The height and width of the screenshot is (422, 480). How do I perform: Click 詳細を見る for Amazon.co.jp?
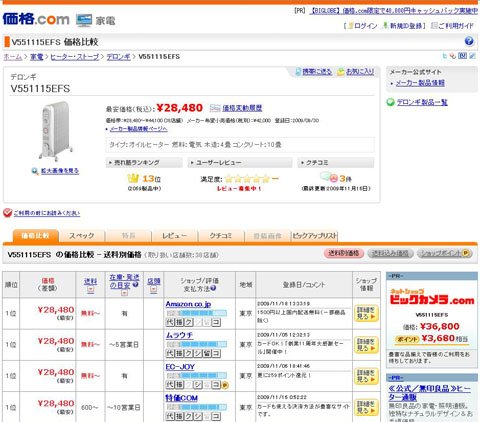pyautogui.click(x=366, y=313)
